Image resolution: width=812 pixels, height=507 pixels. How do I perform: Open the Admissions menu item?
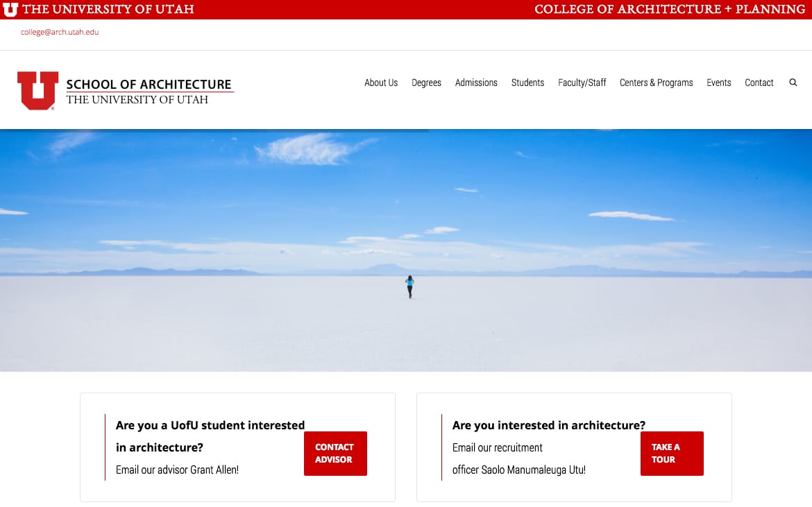476,83
